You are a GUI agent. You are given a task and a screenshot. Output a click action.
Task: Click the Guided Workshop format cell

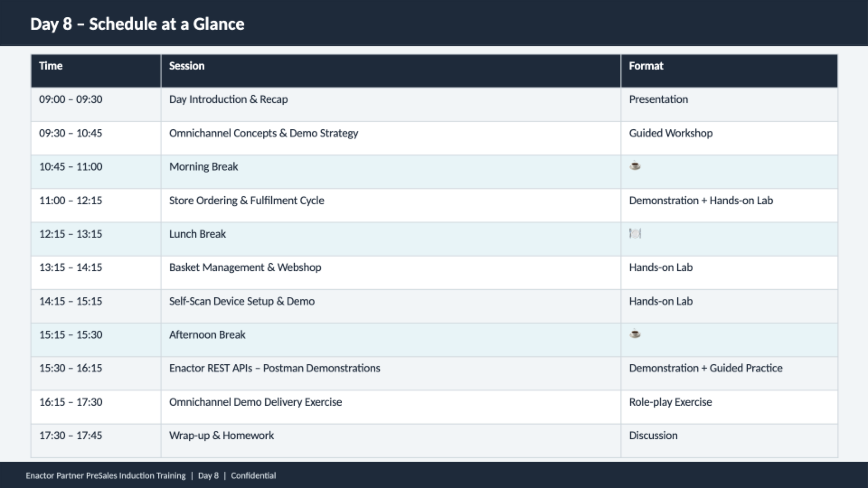[x=670, y=133]
